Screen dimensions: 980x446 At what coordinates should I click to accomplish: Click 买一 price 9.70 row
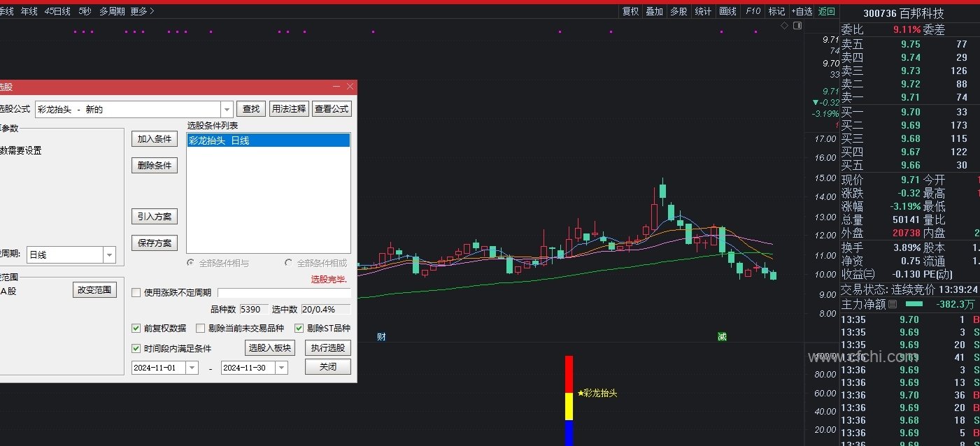pos(909,112)
